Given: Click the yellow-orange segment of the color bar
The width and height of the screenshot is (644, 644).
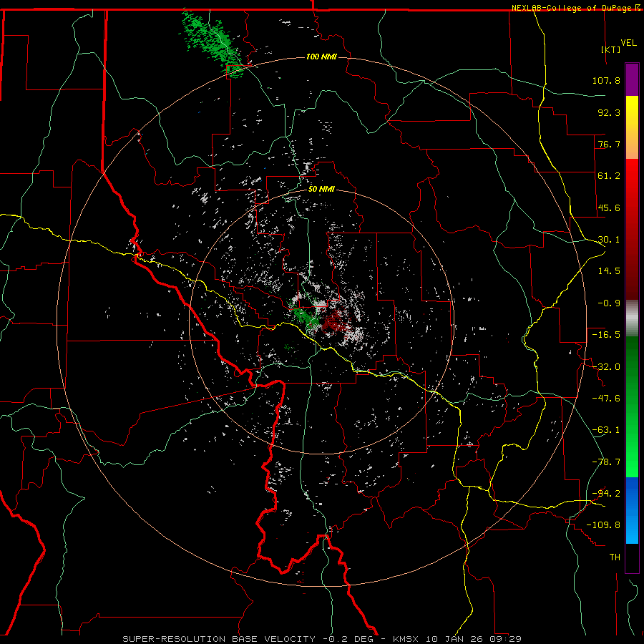Looking at the screenshot, I should (632, 127).
